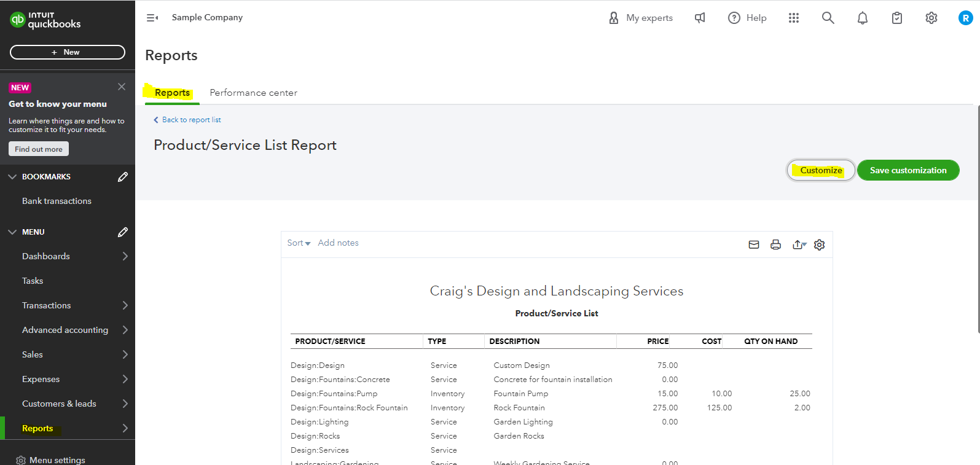The width and height of the screenshot is (980, 465).
Task: Click the page vertical scrollbar
Action: point(978,219)
